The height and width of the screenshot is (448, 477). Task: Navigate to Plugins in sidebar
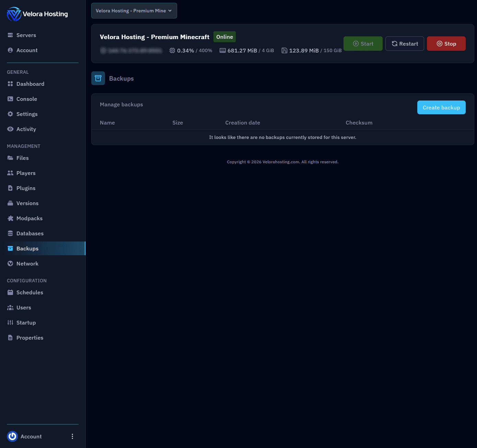(x=26, y=188)
